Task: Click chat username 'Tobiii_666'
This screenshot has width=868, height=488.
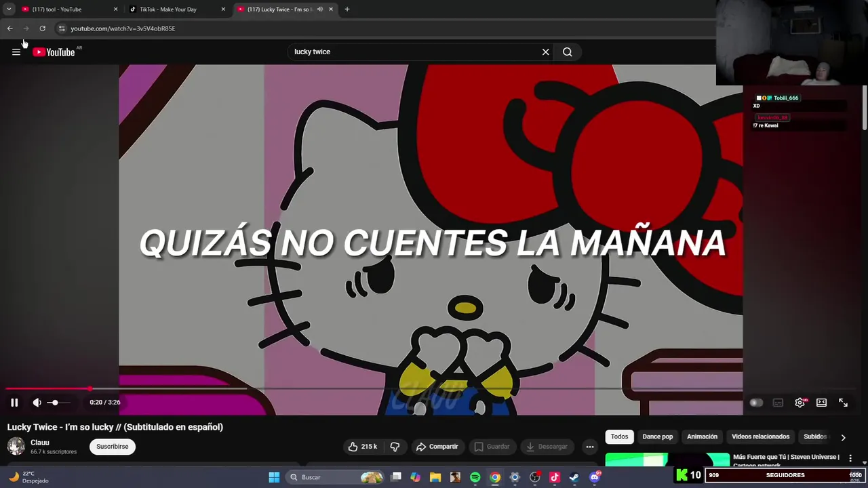Action: [786, 98]
